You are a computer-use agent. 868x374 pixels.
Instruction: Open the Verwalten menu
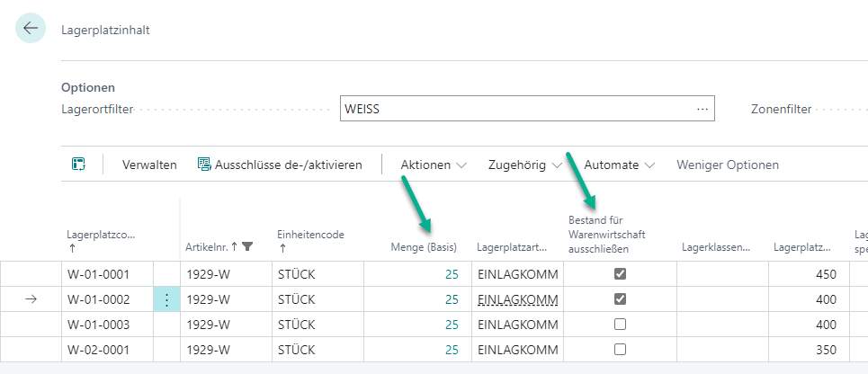tap(149, 165)
